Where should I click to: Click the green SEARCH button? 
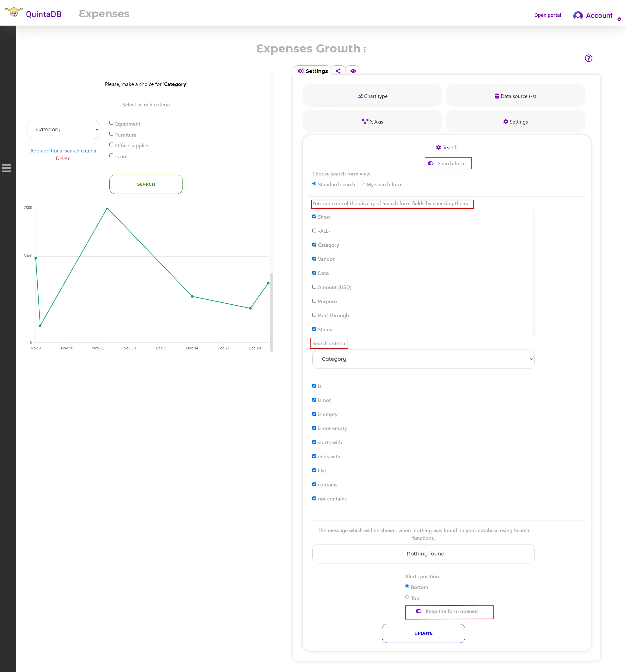146,184
